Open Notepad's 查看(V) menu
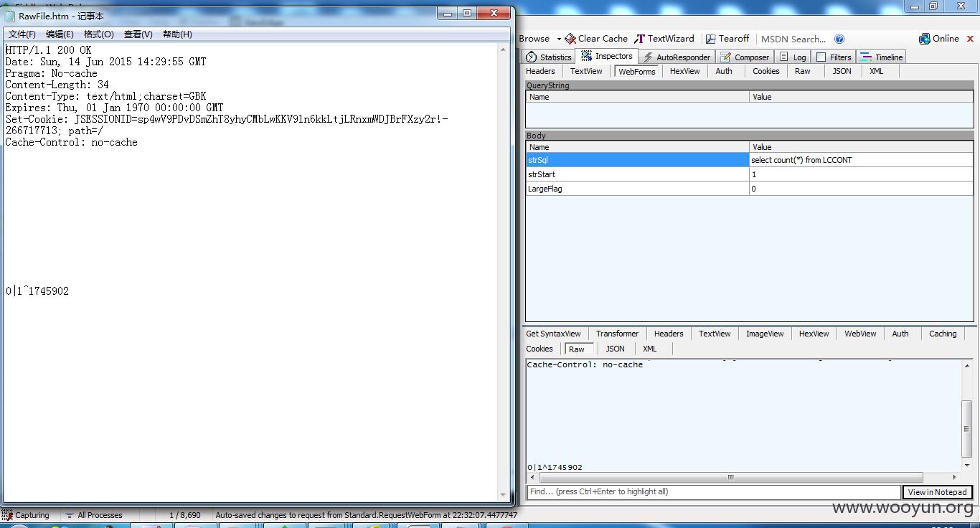This screenshot has width=980, height=528. pyautogui.click(x=138, y=34)
